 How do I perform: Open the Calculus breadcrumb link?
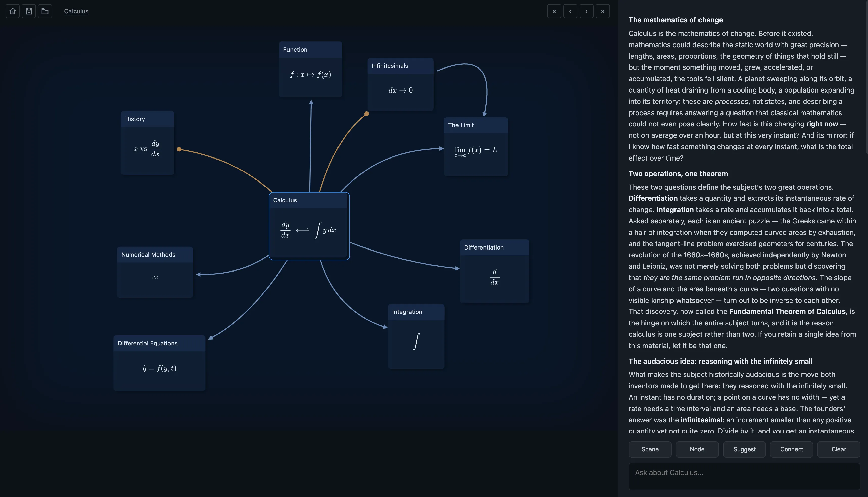76,11
